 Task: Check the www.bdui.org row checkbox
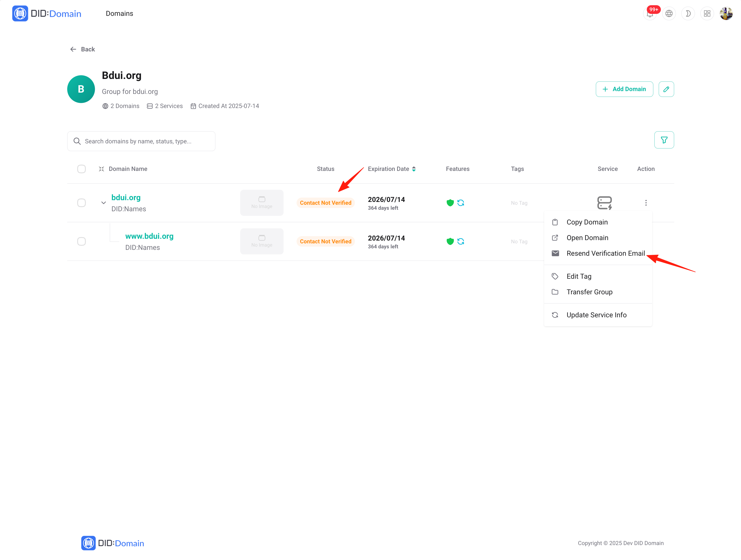click(x=81, y=241)
